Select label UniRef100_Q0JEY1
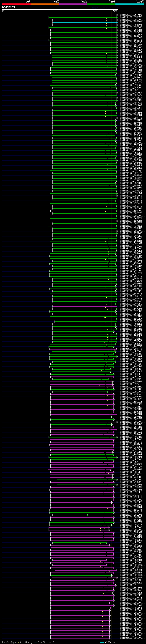 coord(131,80)
